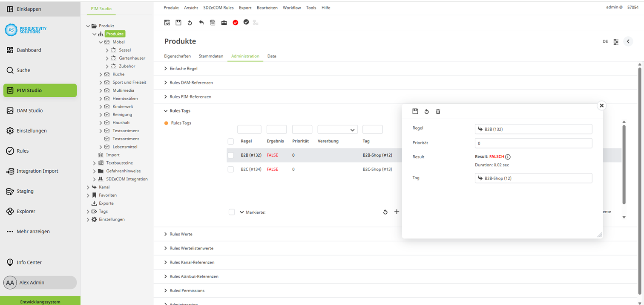Tick the checkbox for the B2B (#132) row
644x305 pixels.
(231, 155)
